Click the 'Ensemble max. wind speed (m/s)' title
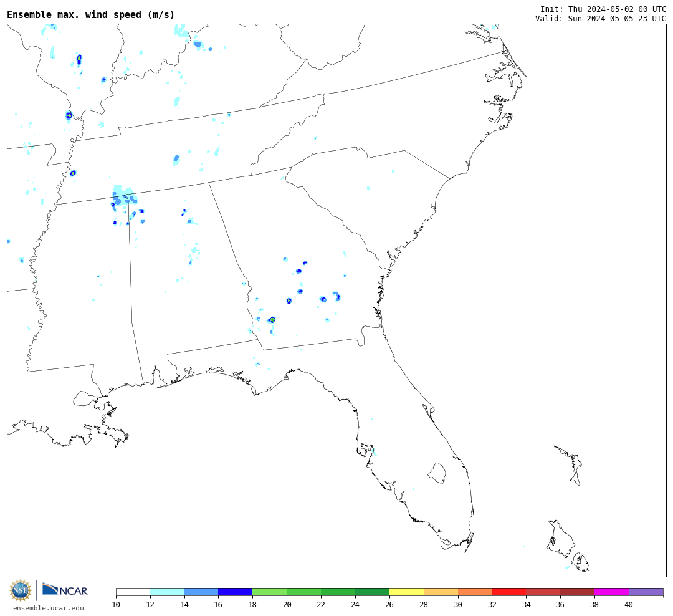The width and height of the screenshot is (673, 616). click(91, 14)
